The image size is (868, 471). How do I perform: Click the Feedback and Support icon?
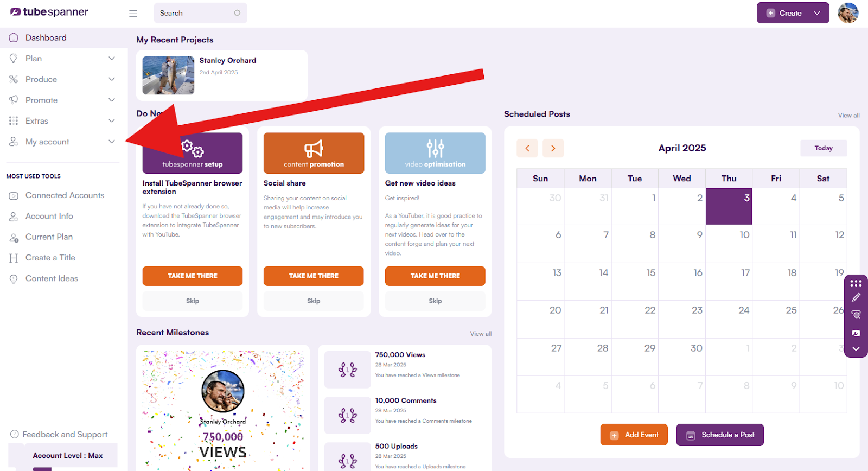coord(15,434)
